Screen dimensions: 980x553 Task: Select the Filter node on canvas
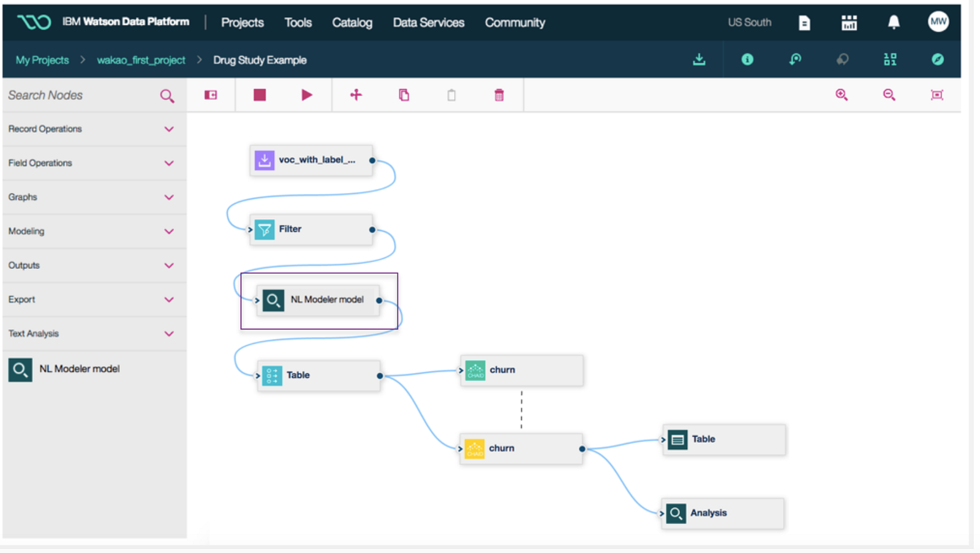[x=311, y=230]
